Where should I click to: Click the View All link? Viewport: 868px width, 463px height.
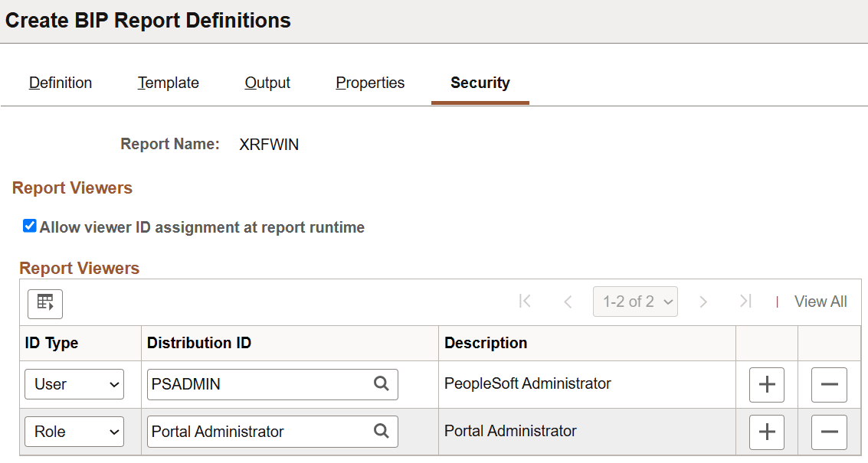[821, 302]
